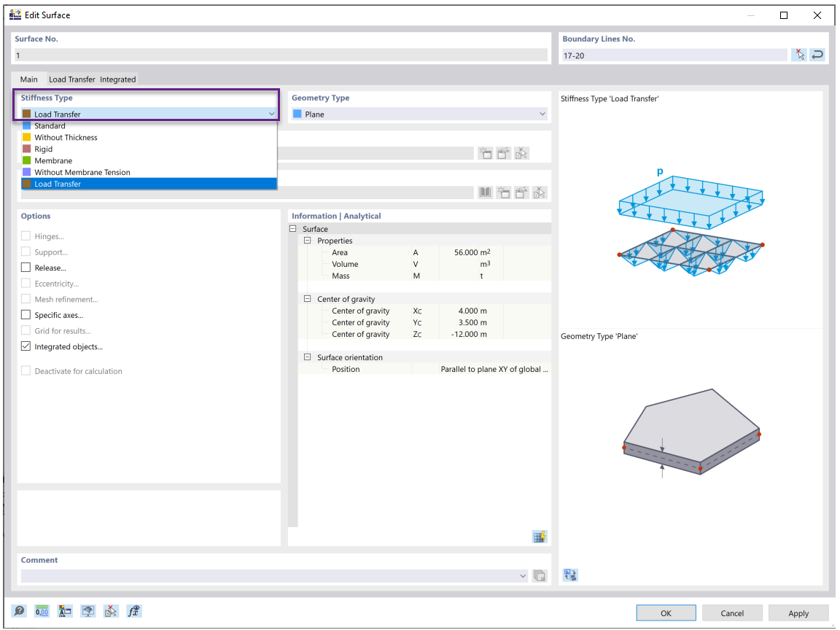Enable the Support checkbox
The height and width of the screenshot is (630, 840).
[x=26, y=252]
